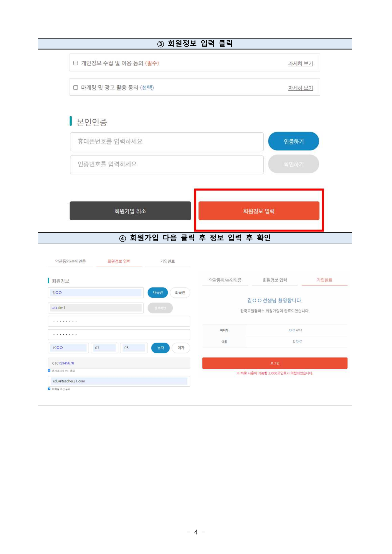
Task: Click the ID field containing ○○kim1
Action: click(x=96, y=308)
